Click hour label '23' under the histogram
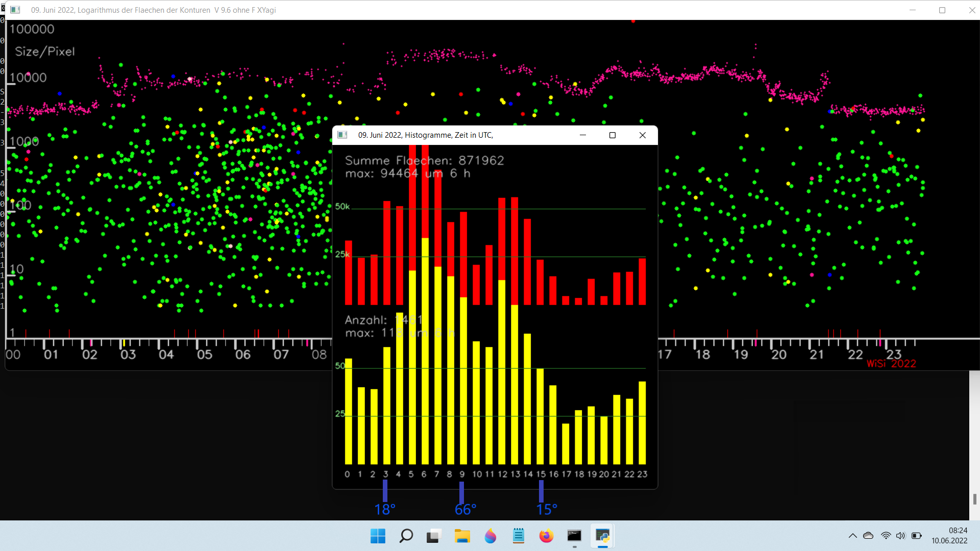This screenshot has height=551, width=980. click(x=642, y=474)
